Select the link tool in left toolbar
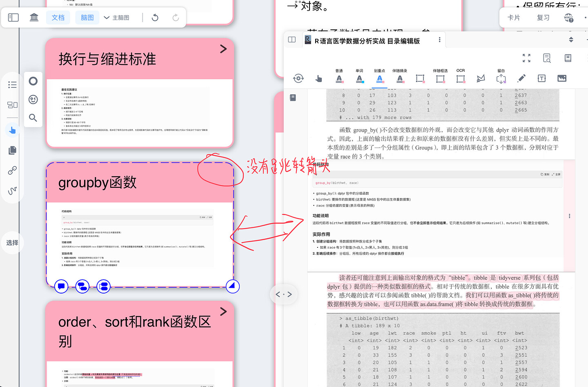 [12, 170]
